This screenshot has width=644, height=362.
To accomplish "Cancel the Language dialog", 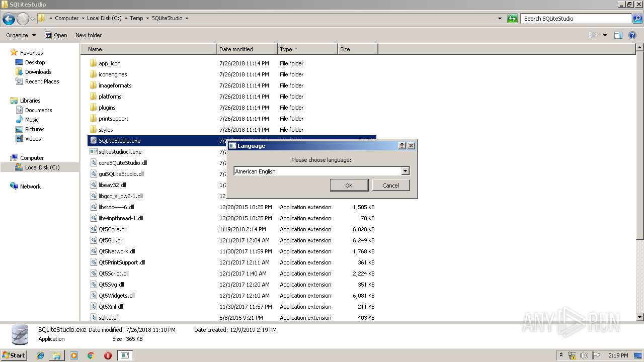I will [x=391, y=186].
